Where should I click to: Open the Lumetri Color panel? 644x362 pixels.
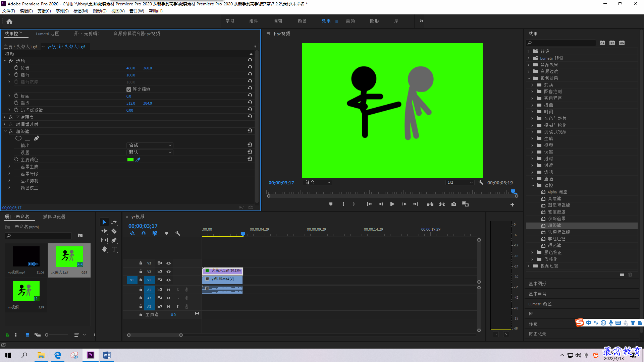tap(540, 304)
